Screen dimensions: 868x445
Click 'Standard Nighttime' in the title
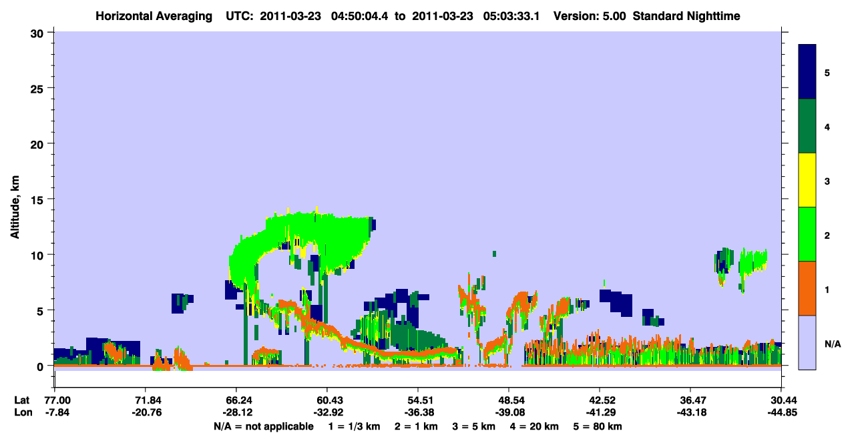686,15
